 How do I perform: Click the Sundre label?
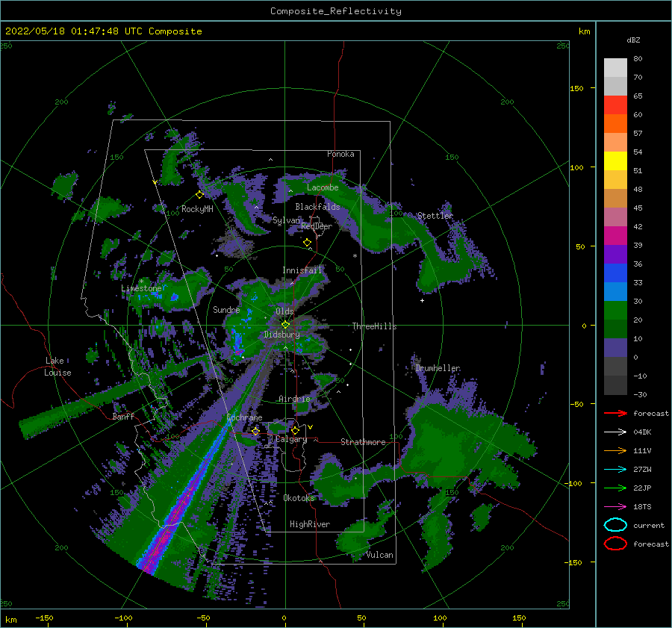tap(226, 309)
